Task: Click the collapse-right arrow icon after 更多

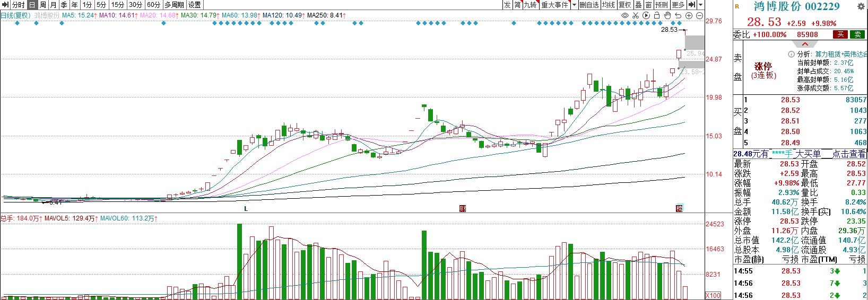Action: [692, 5]
